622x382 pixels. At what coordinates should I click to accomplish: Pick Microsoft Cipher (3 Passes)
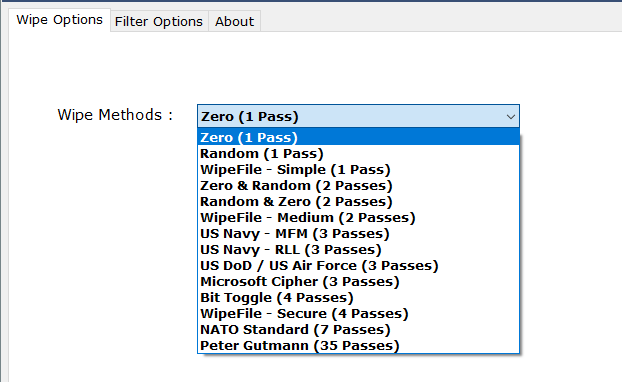click(x=358, y=282)
